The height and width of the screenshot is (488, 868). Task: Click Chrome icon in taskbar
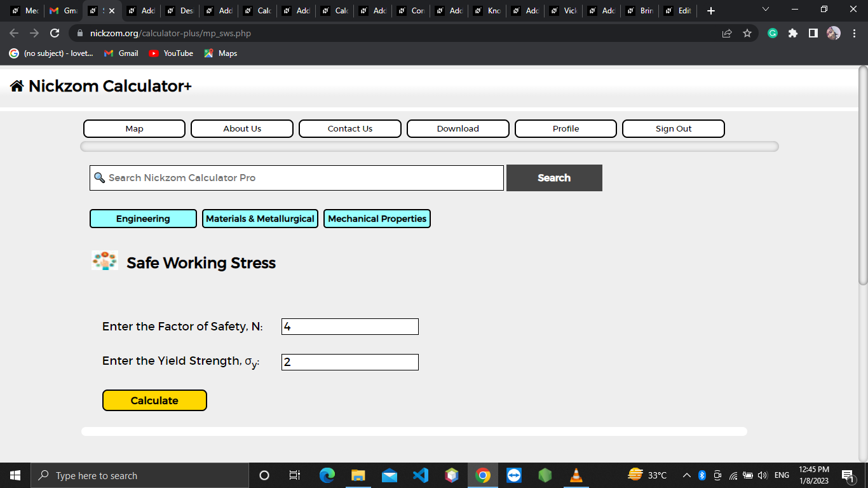[x=483, y=475]
